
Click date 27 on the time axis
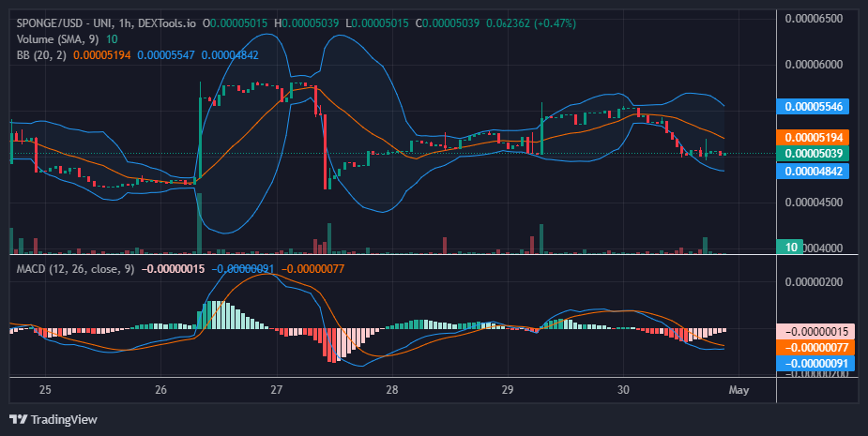pyautogui.click(x=276, y=390)
